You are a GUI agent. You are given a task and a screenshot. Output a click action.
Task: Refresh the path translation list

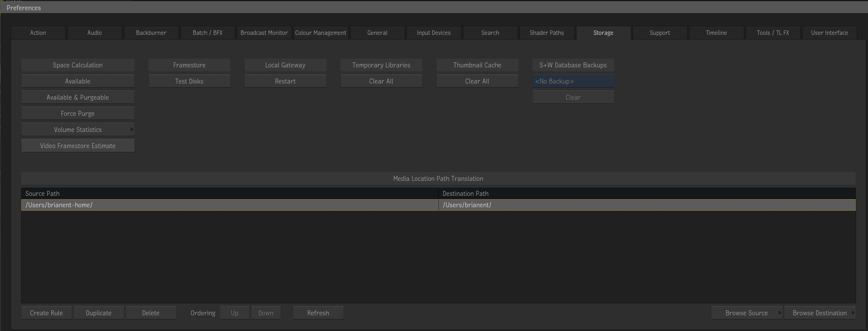tap(318, 313)
